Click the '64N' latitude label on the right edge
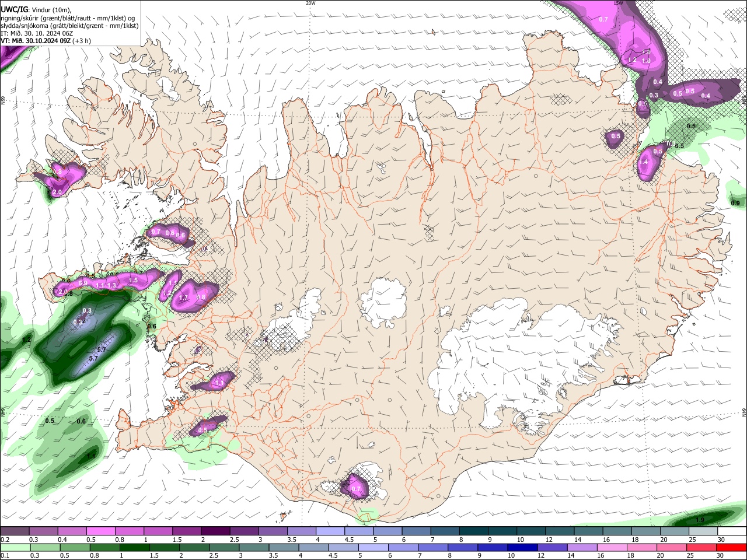747x560 pixels. tap(744, 412)
